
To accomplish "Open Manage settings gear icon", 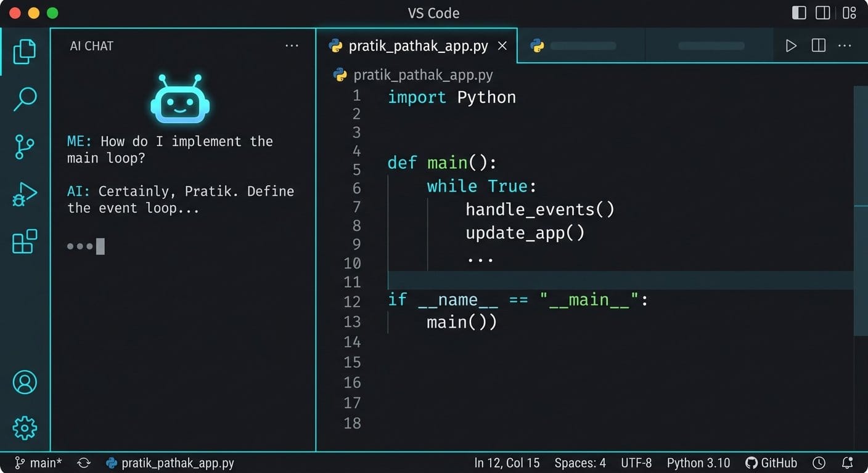I will click(x=25, y=427).
